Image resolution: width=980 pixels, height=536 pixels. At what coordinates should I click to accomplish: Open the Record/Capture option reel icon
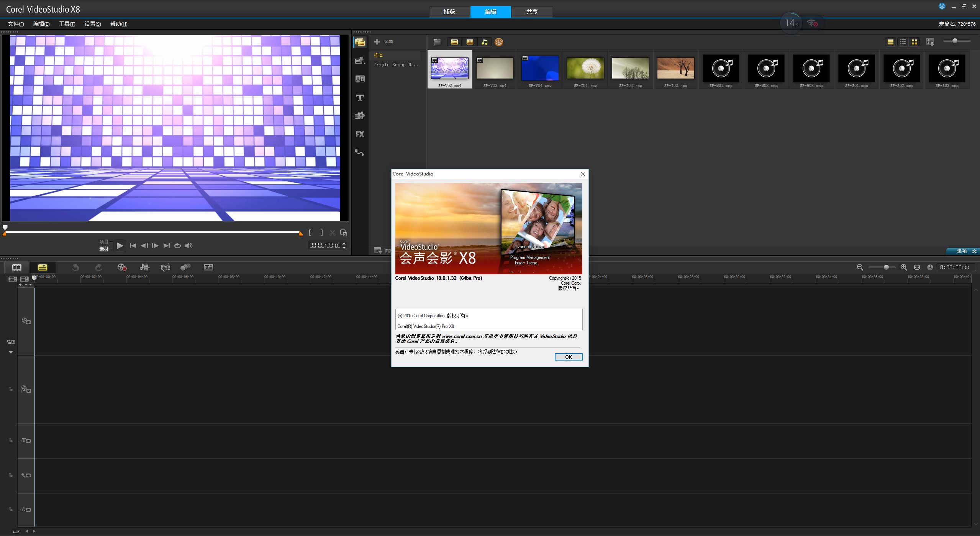[x=122, y=267]
